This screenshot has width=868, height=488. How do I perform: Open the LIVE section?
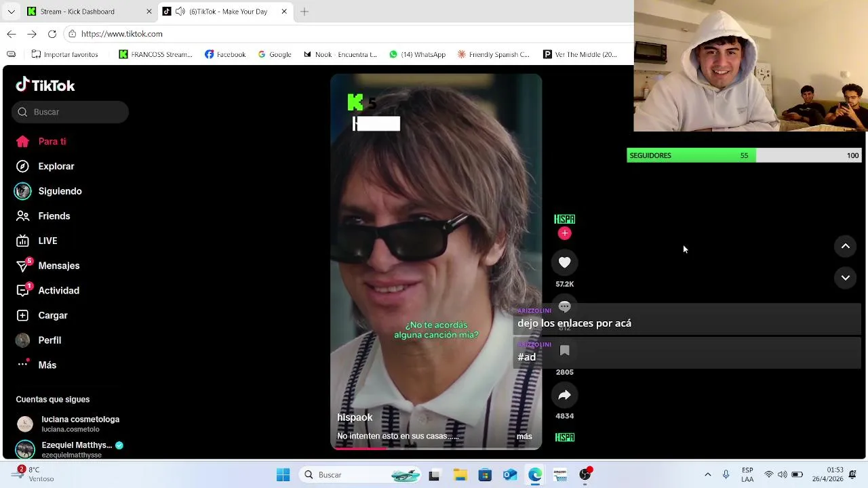37,241
